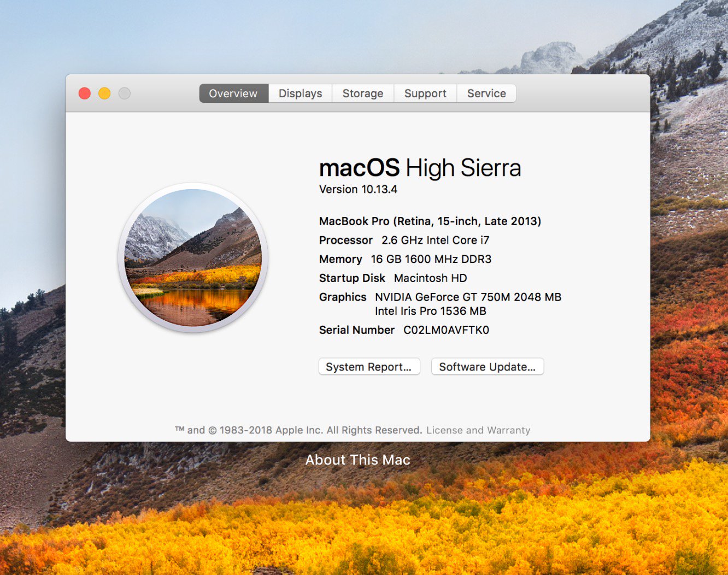This screenshot has width=728, height=575.
Task: Open the License and Warranty link
Action: point(478,430)
